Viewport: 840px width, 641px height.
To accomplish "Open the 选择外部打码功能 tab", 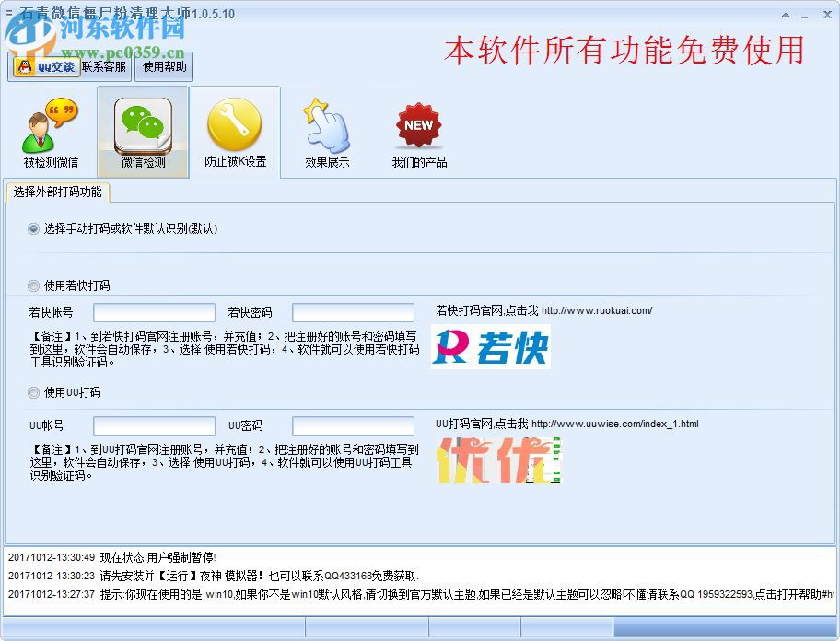I will pyautogui.click(x=57, y=192).
